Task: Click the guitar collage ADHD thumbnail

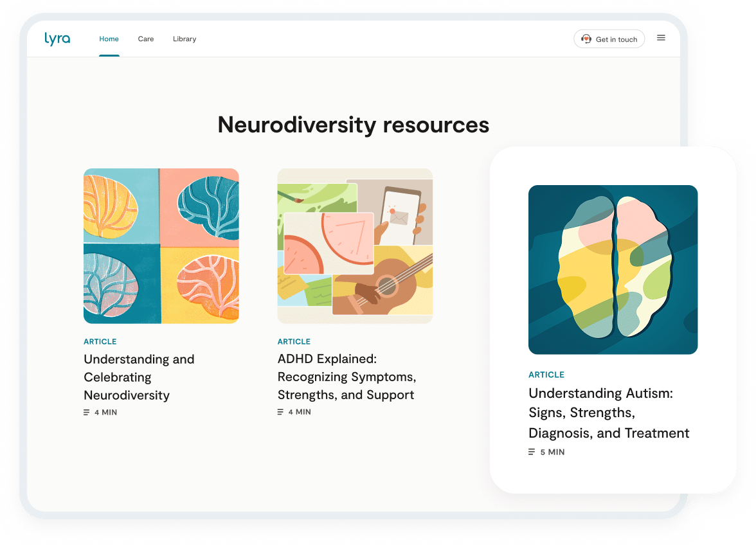Action: pyautogui.click(x=355, y=246)
